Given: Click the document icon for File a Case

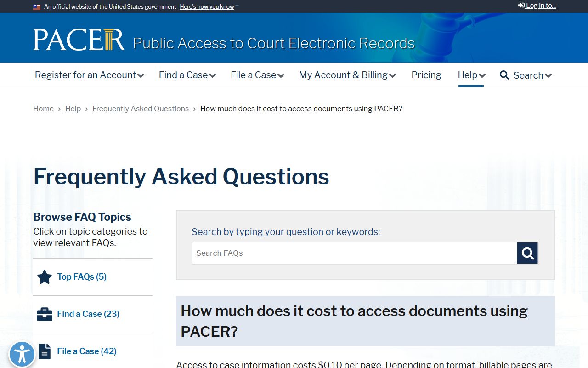Looking at the screenshot, I should click(45, 351).
